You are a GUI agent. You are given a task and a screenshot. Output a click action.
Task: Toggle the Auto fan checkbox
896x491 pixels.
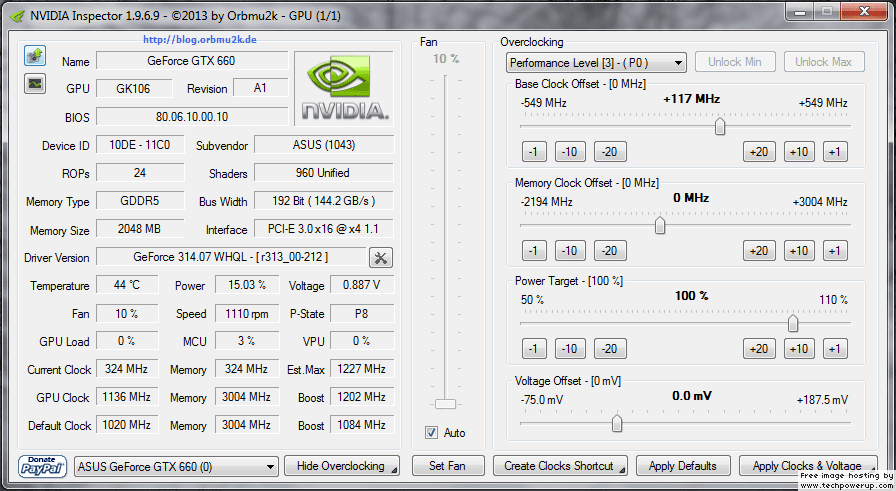[x=431, y=433]
